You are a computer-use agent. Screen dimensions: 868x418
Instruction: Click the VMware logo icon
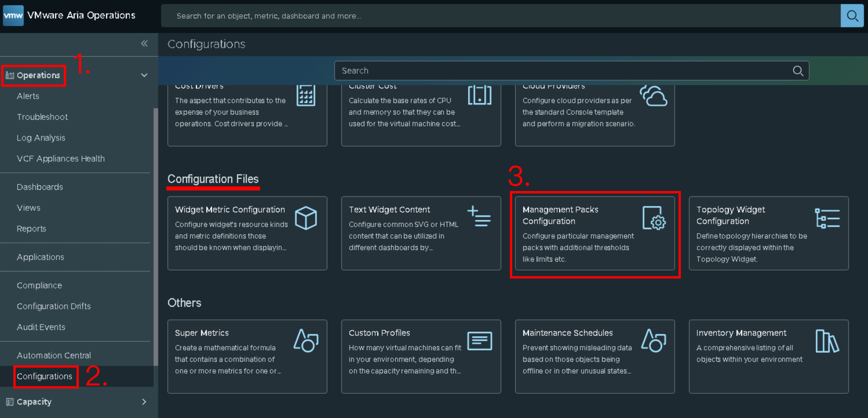13,15
